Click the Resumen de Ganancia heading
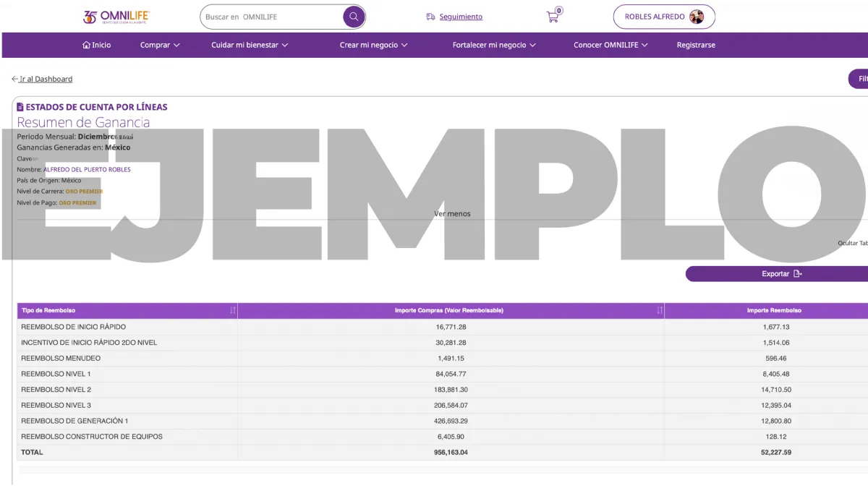 point(83,122)
